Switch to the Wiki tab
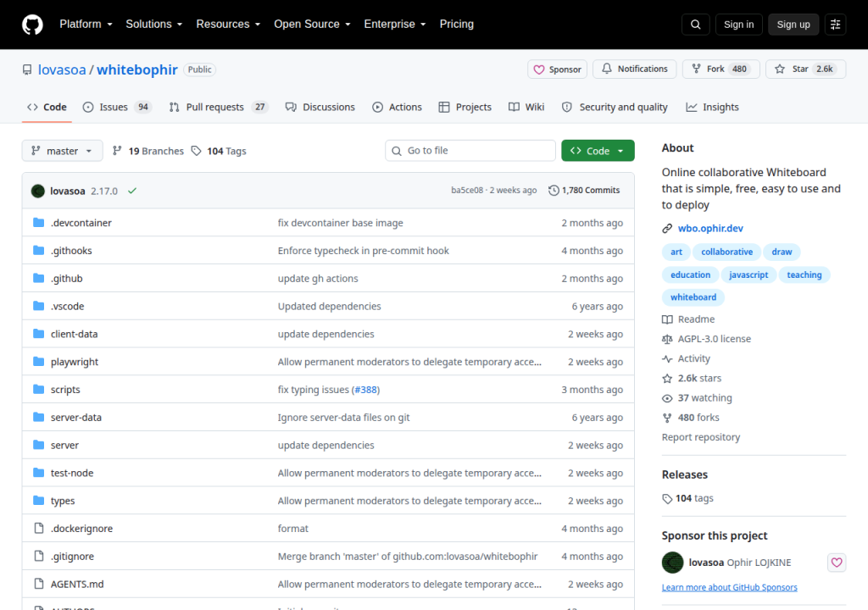The height and width of the screenshot is (610, 868). (x=526, y=107)
